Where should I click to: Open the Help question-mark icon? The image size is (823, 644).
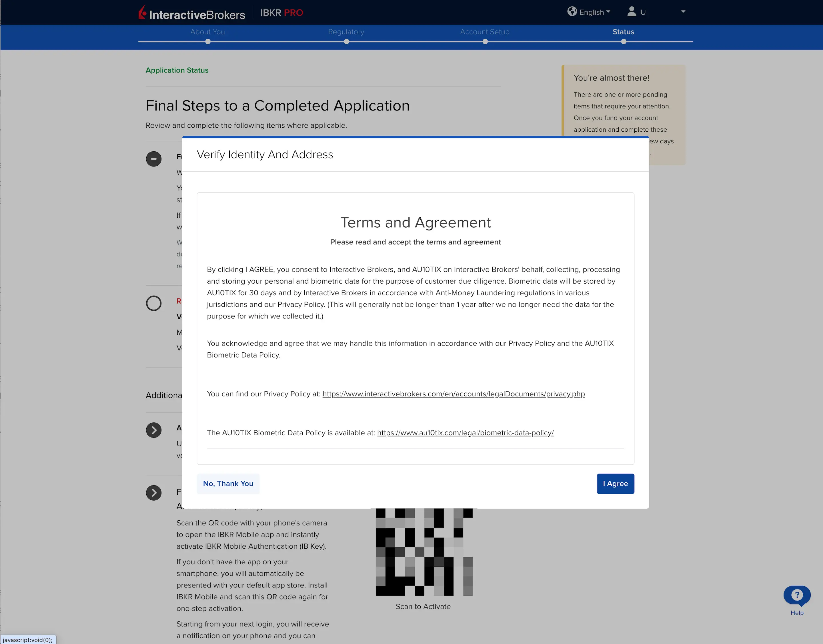[x=797, y=594]
